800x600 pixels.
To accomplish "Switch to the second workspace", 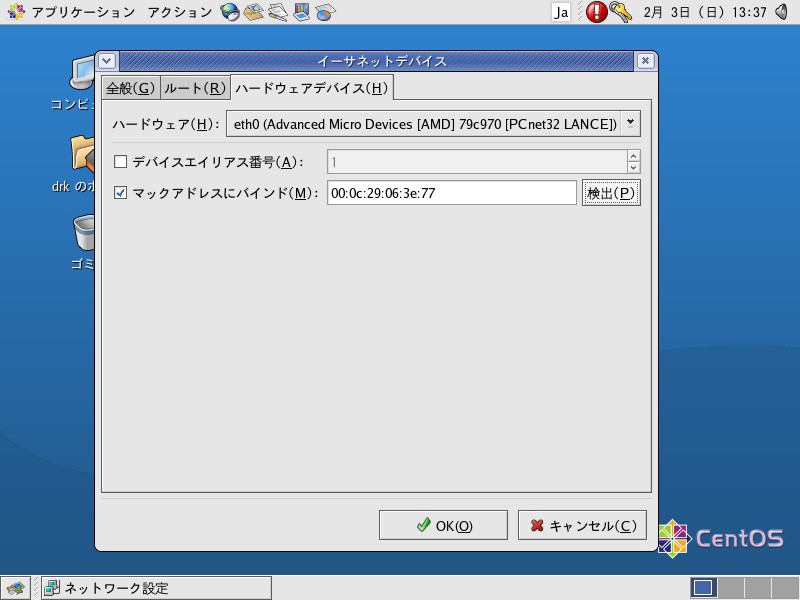I will pos(731,588).
